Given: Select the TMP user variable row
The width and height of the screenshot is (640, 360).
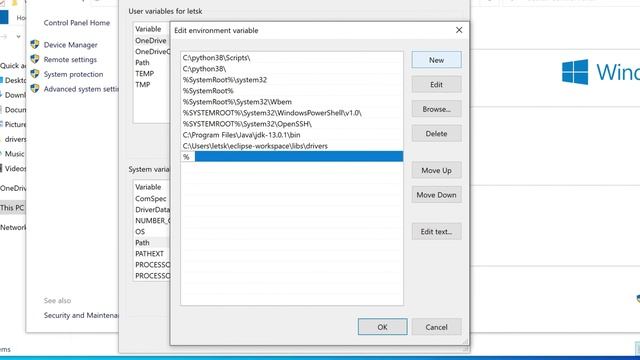Looking at the screenshot, I should click(x=152, y=85).
